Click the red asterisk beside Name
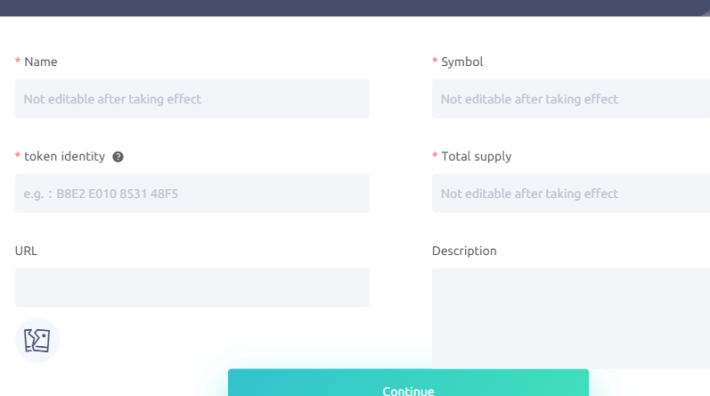710x396 pixels. coord(18,61)
